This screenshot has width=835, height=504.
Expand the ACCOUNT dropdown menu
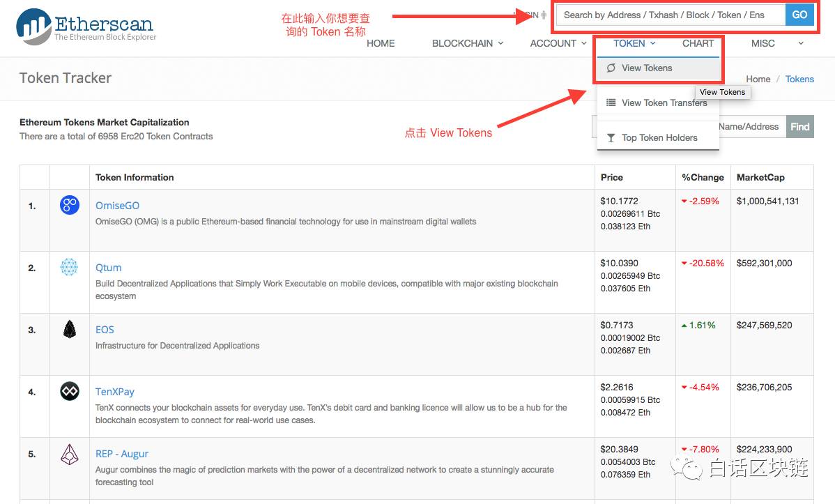coord(558,44)
